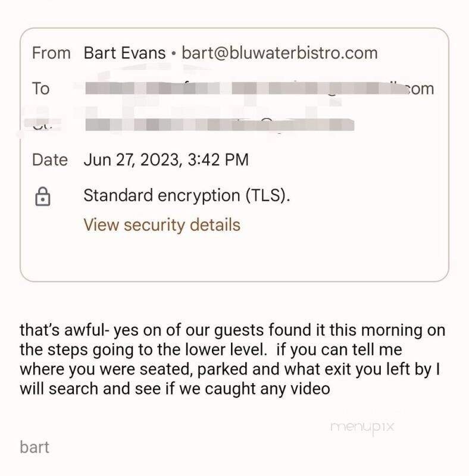Image resolution: width=469 pixels, height=476 pixels.
Task: Click the Jun 27, 2023 timestamp
Action: (165, 160)
